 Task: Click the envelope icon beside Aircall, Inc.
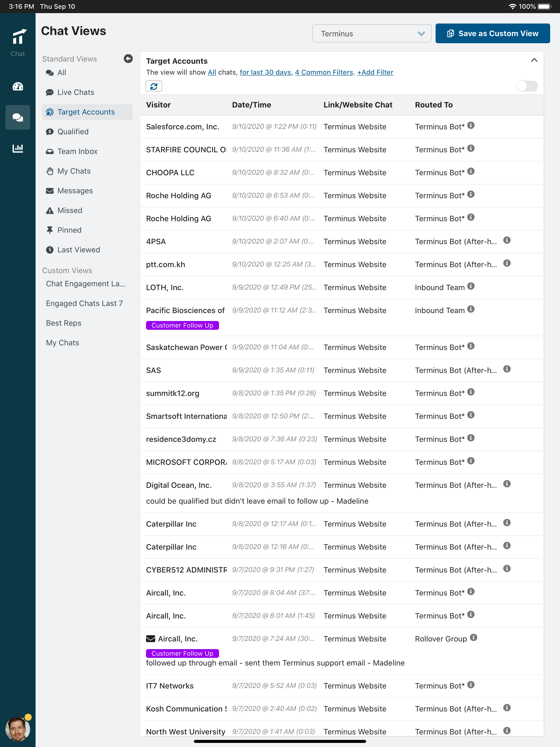point(150,639)
